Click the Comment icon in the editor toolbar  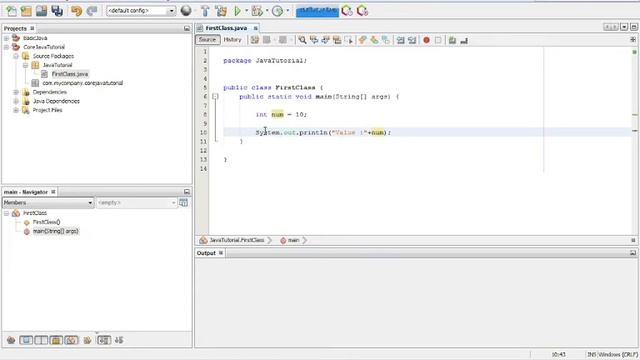452,40
